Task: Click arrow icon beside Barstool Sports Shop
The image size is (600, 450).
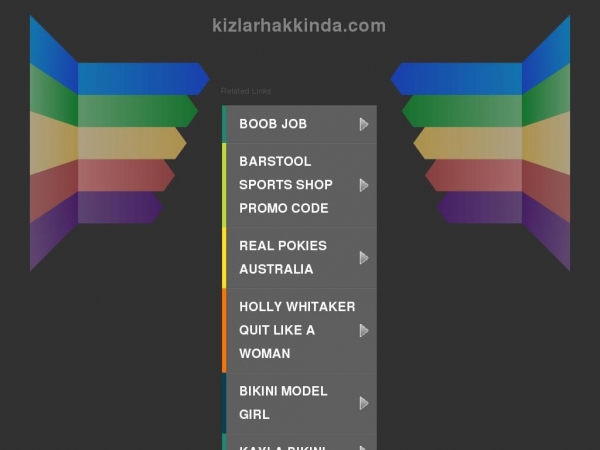Action: point(364,185)
